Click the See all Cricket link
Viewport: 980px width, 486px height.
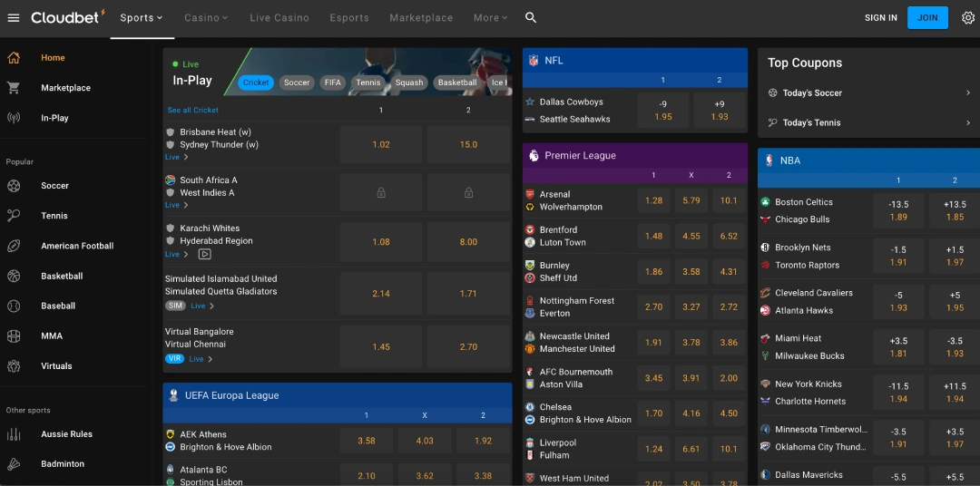193,110
